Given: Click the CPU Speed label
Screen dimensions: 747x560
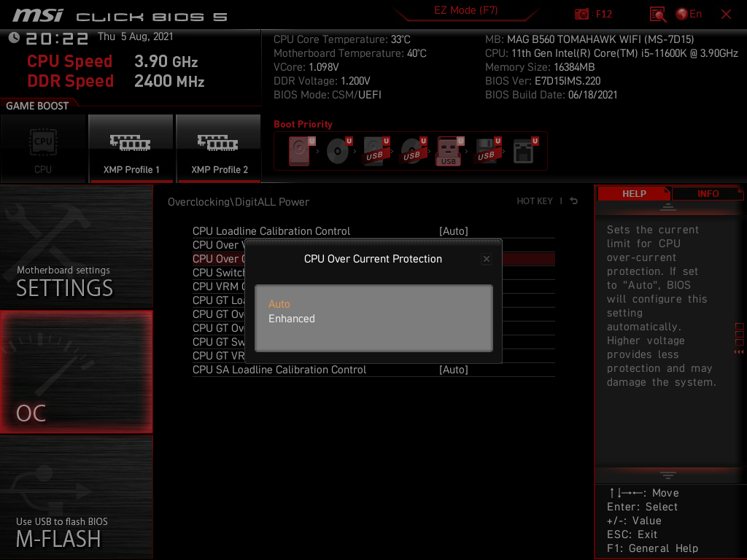Looking at the screenshot, I should [x=69, y=61].
